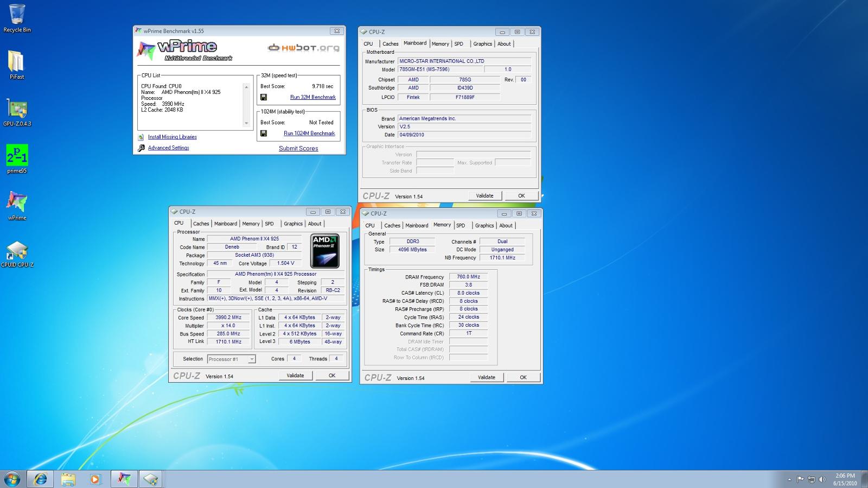This screenshot has width=868, height=488.
Task: Launch the prime95 desktop icon
Action: (x=17, y=159)
